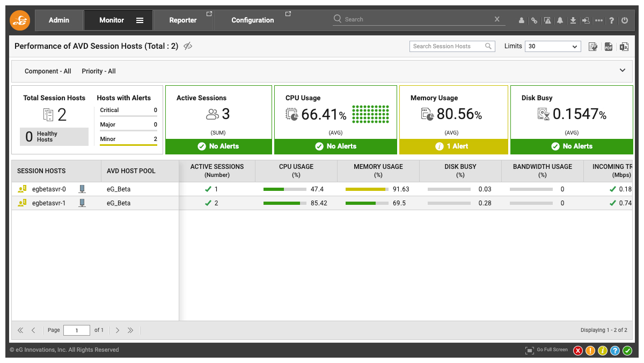Image resolution: width=644 pixels, height=363 pixels.
Task: Go to the first page
Action: tap(20, 330)
